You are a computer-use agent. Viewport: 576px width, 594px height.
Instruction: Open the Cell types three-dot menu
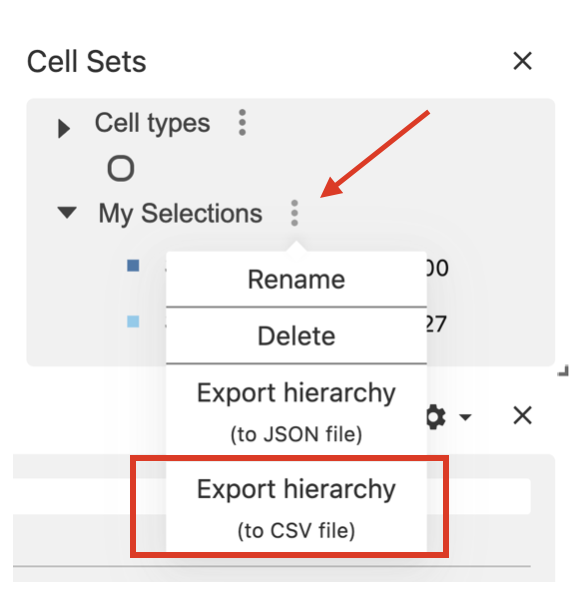(243, 122)
